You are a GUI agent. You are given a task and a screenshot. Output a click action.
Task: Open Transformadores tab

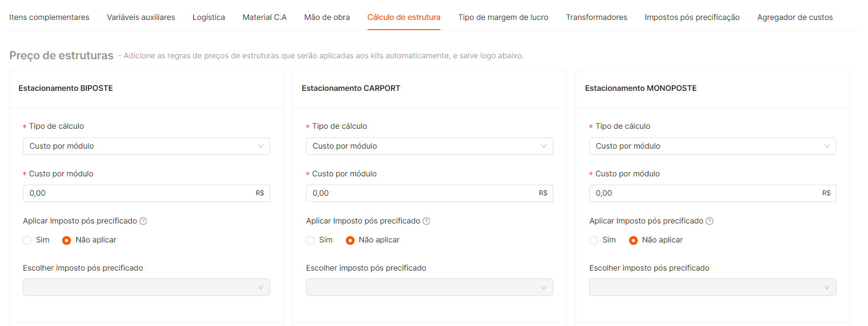[596, 17]
